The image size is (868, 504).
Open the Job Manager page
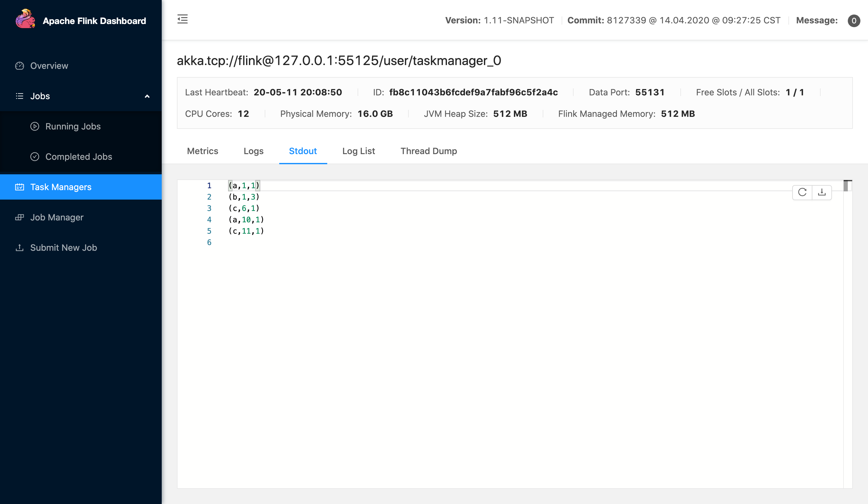81,217
